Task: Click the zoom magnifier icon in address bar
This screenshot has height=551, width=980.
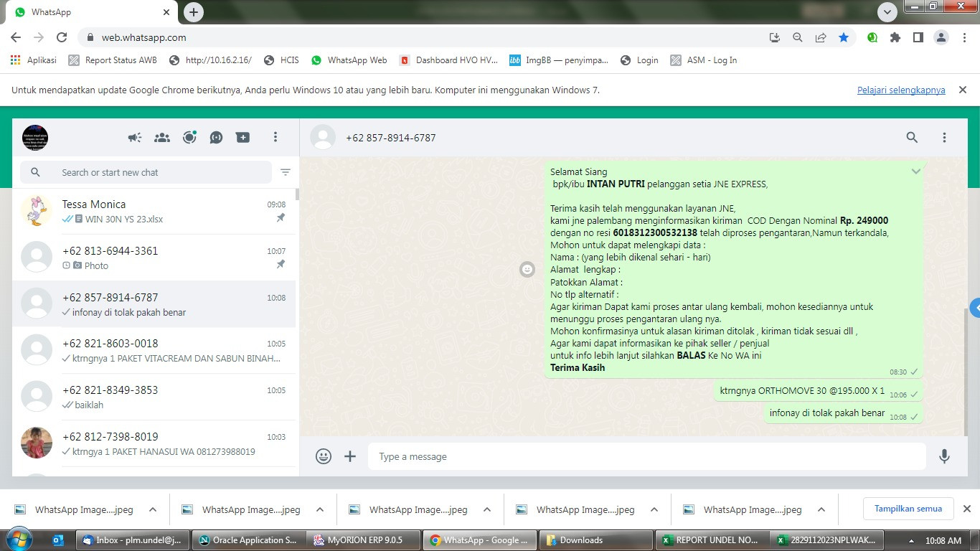Action: (x=798, y=37)
